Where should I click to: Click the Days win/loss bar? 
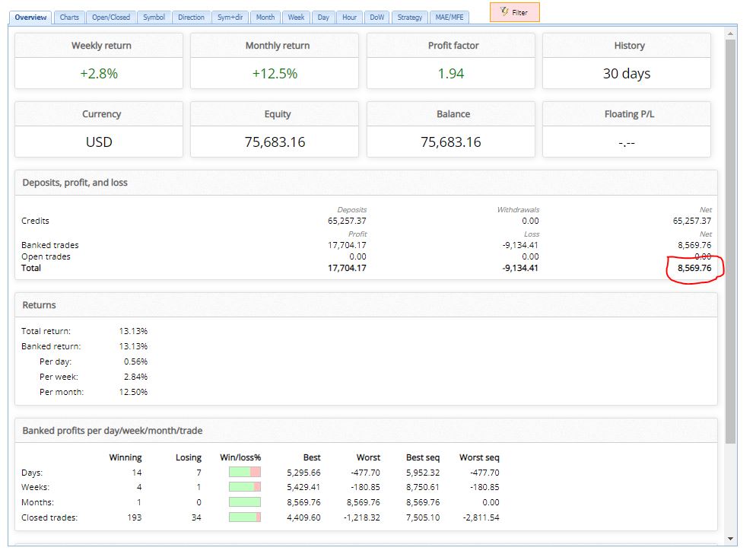click(245, 473)
